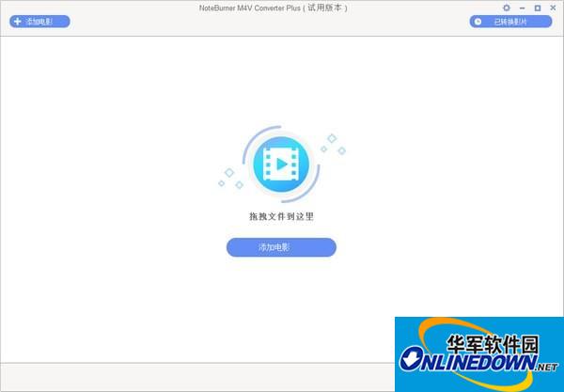Open the settings gear icon in title bar
564x392 pixels.
coord(506,8)
